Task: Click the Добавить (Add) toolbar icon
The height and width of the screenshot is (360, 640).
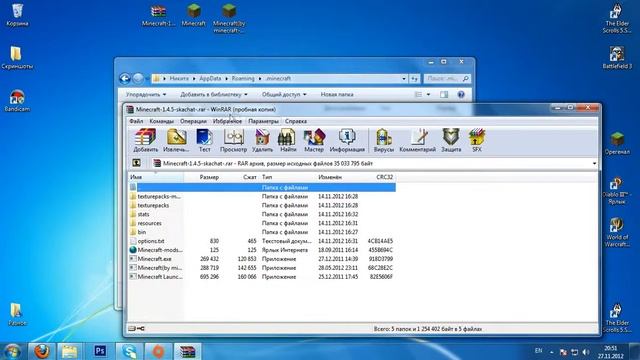Action: tap(145, 141)
